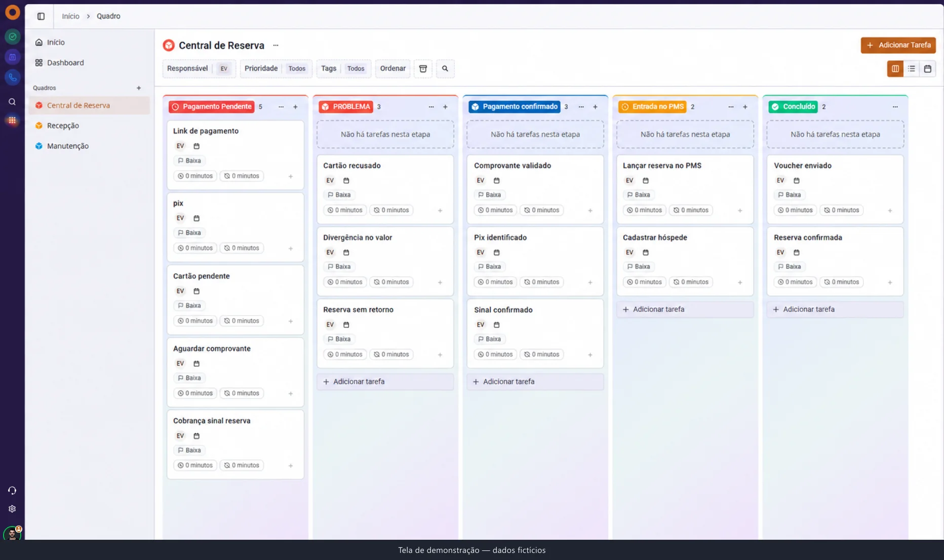The image size is (944, 560).
Task: Open Dashboard in sidebar
Action: 89,63
